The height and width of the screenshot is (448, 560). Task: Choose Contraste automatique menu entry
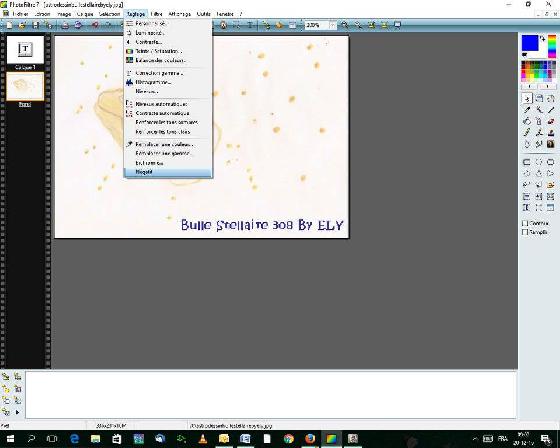point(168,113)
